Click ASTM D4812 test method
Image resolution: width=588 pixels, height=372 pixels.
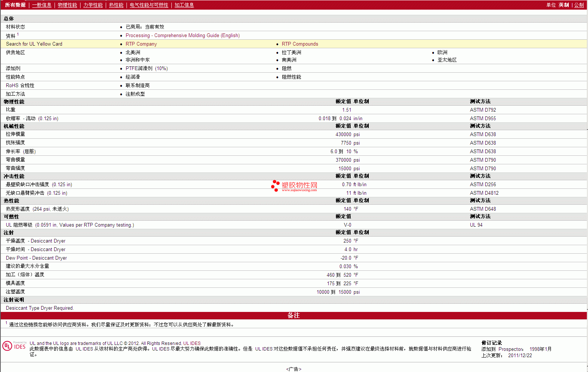tap(484, 193)
